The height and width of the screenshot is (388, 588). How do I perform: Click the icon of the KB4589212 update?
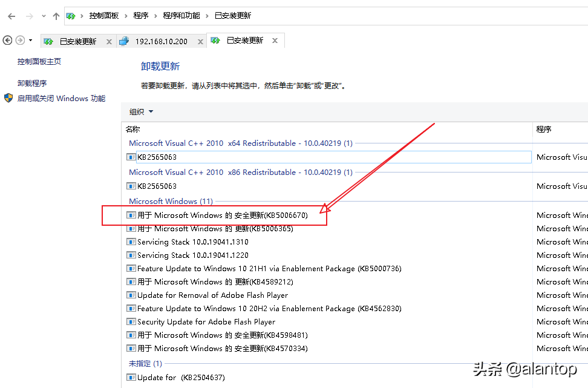pos(131,282)
